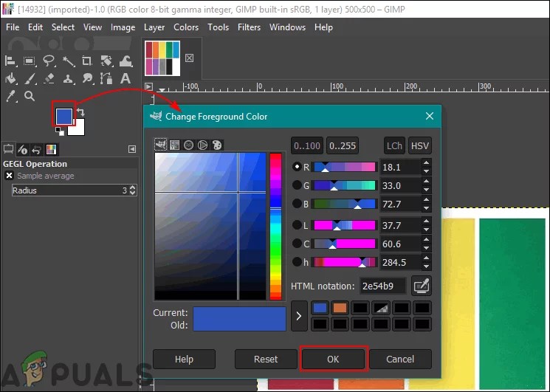Open the Filters menu
Screen dimensions: 550x392
click(249, 27)
